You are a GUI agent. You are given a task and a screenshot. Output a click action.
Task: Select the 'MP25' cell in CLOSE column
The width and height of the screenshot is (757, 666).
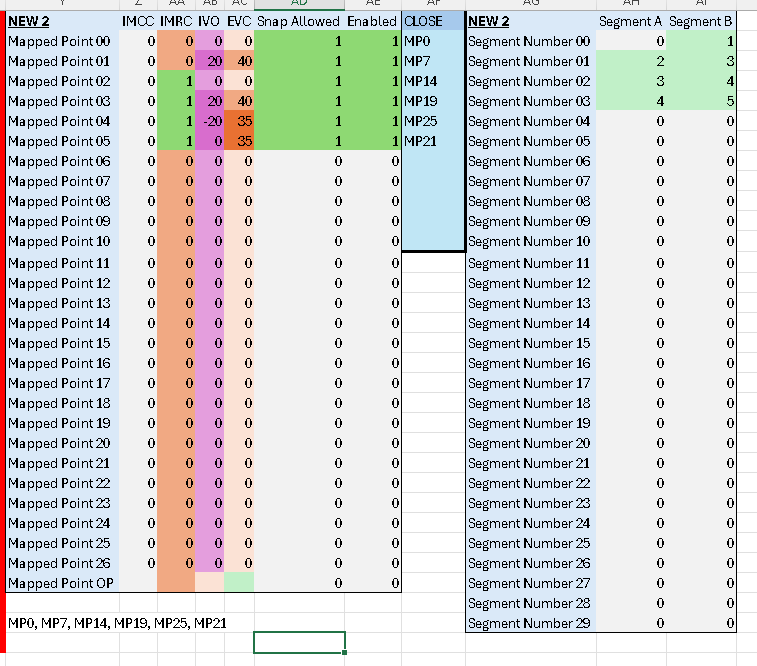434,122
